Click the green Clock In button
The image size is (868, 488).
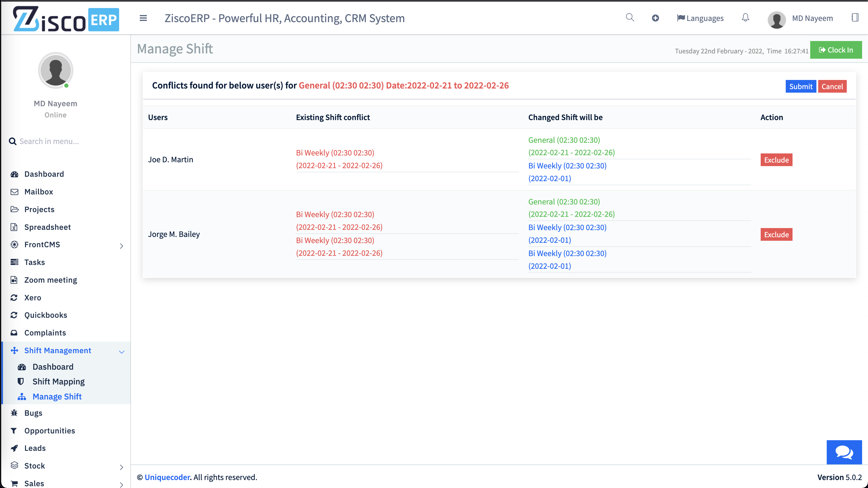[836, 50]
